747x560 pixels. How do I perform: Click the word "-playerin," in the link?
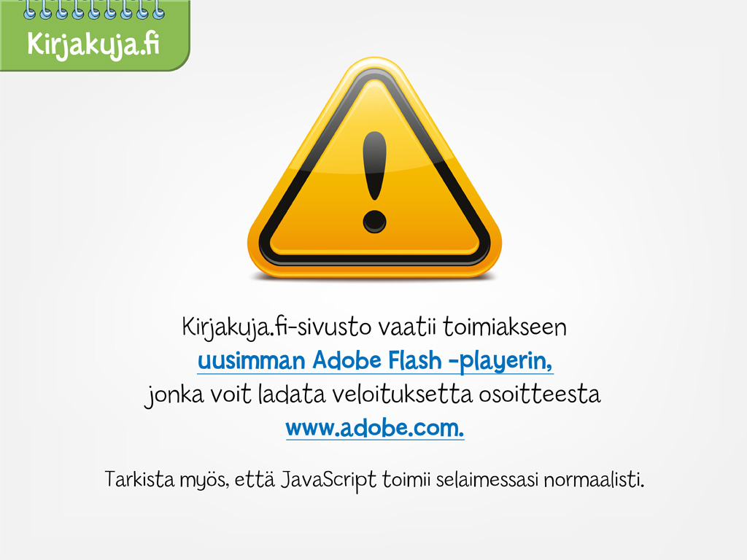(x=500, y=362)
